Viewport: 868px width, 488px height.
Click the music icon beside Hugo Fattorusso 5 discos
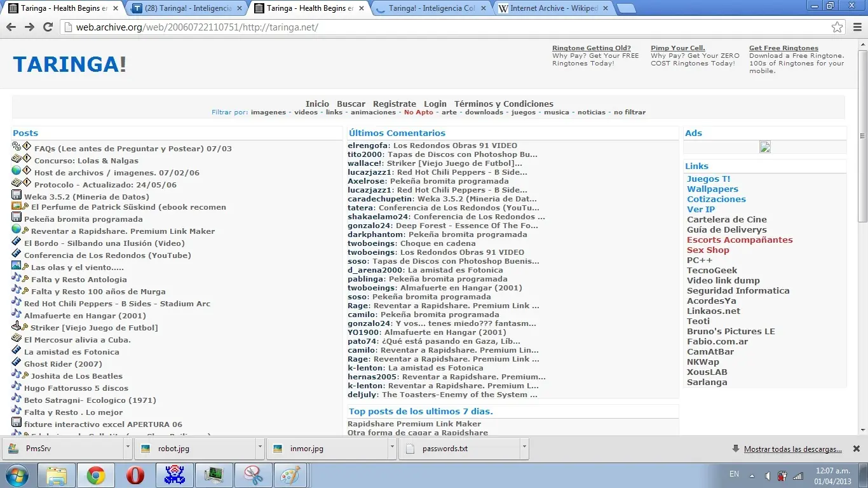pos(17,386)
